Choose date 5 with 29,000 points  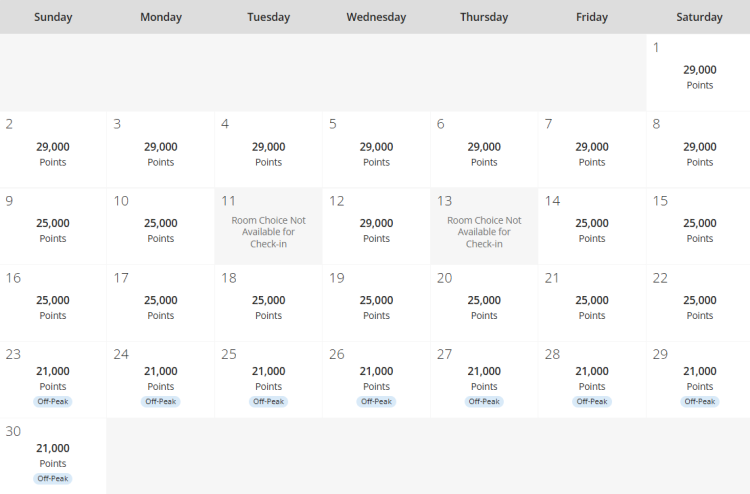click(x=376, y=149)
